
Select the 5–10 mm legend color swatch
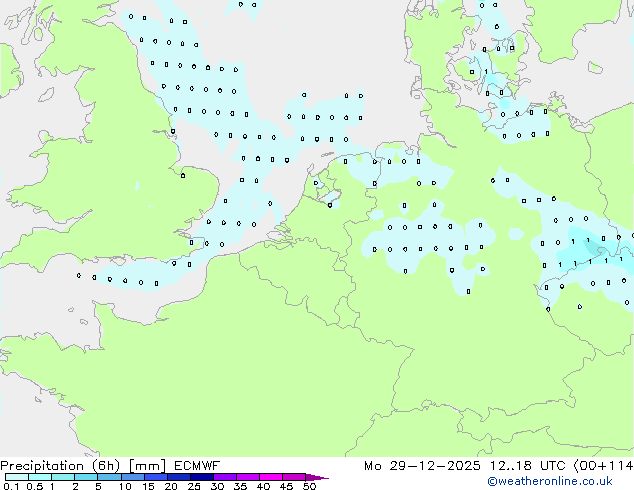[109, 477]
